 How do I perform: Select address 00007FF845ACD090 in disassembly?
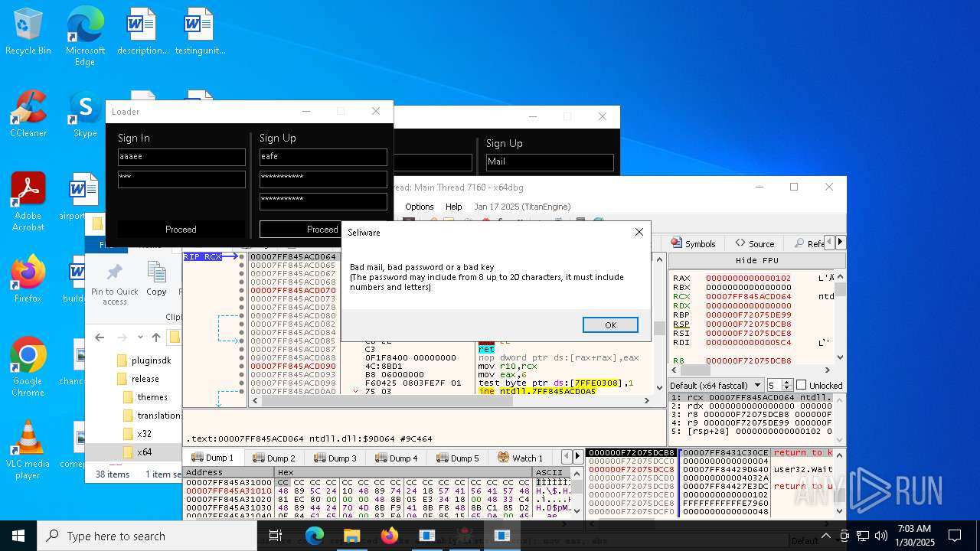[293, 366]
